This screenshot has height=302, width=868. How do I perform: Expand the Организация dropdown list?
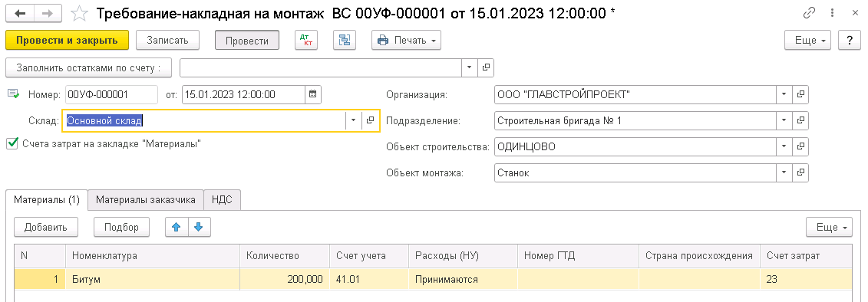[x=784, y=94]
